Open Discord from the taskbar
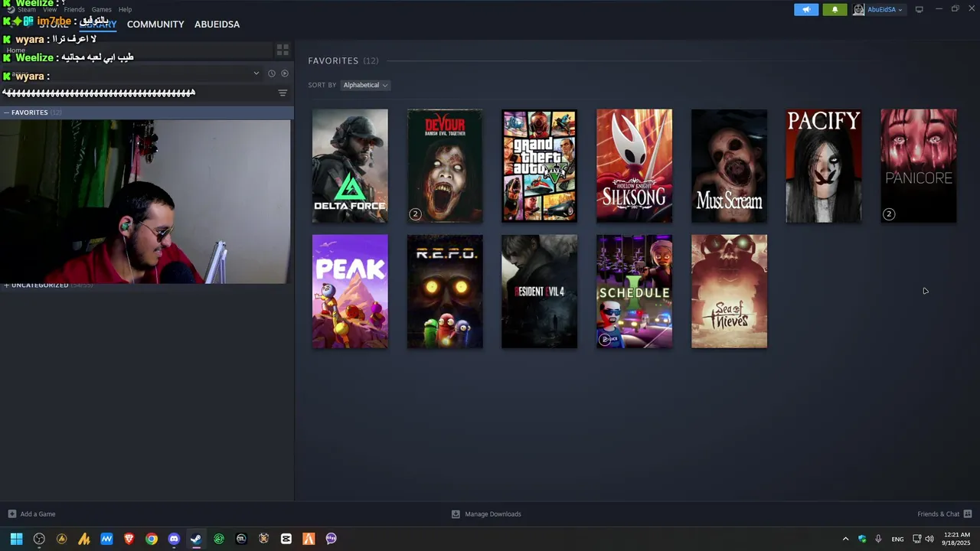 tap(174, 539)
